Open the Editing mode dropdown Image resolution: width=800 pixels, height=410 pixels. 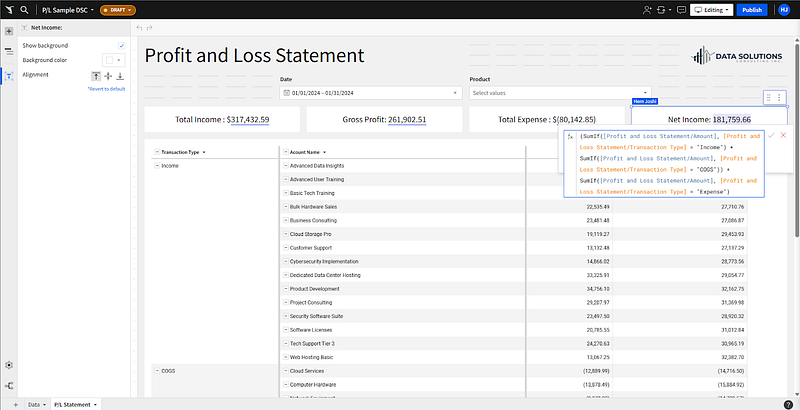[712, 9]
